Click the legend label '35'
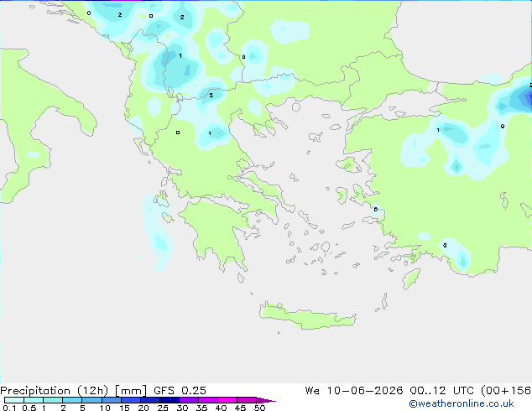Image resolution: width=532 pixels, height=411 pixels. tap(201, 408)
